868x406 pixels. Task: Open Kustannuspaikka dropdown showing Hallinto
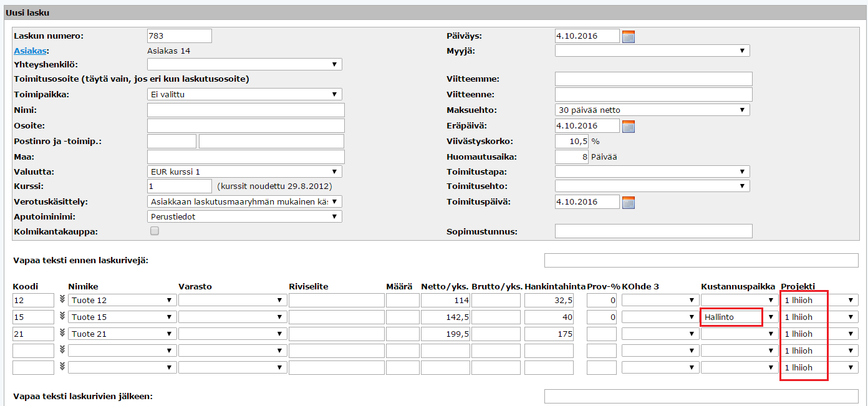pos(740,317)
